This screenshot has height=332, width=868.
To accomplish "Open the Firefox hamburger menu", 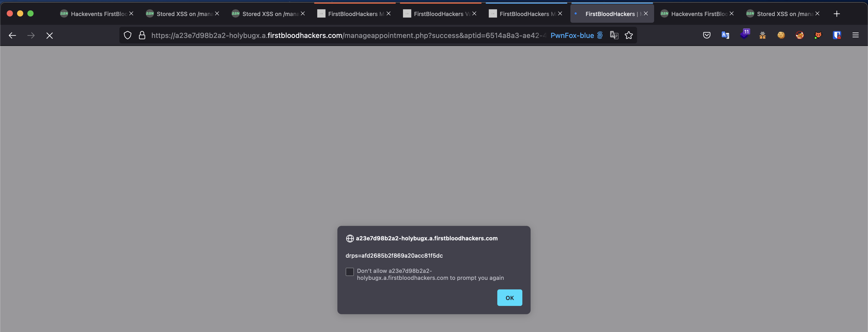I will pos(856,35).
